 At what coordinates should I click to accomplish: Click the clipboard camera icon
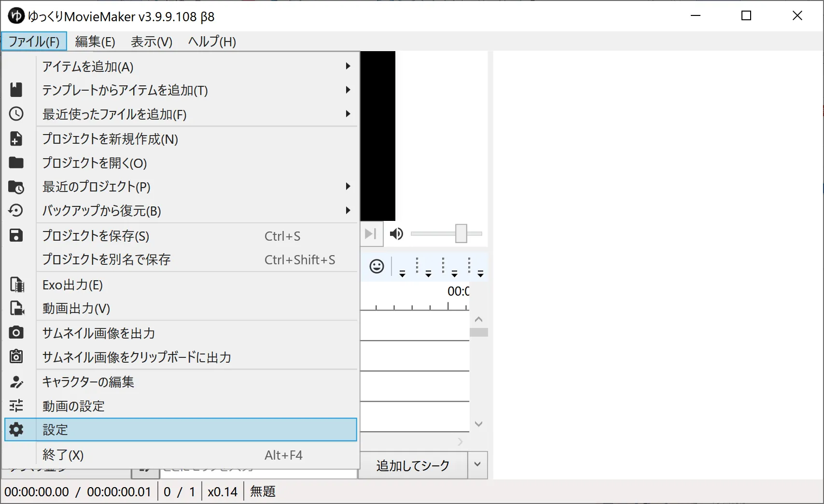pyautogui.click(x=16, y=356)
